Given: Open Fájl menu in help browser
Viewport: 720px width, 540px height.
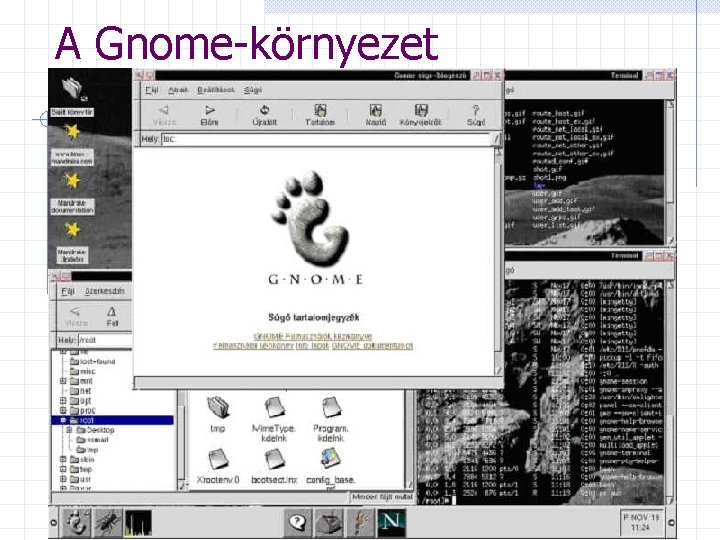Looking at the screenshot, I should 152,90.
